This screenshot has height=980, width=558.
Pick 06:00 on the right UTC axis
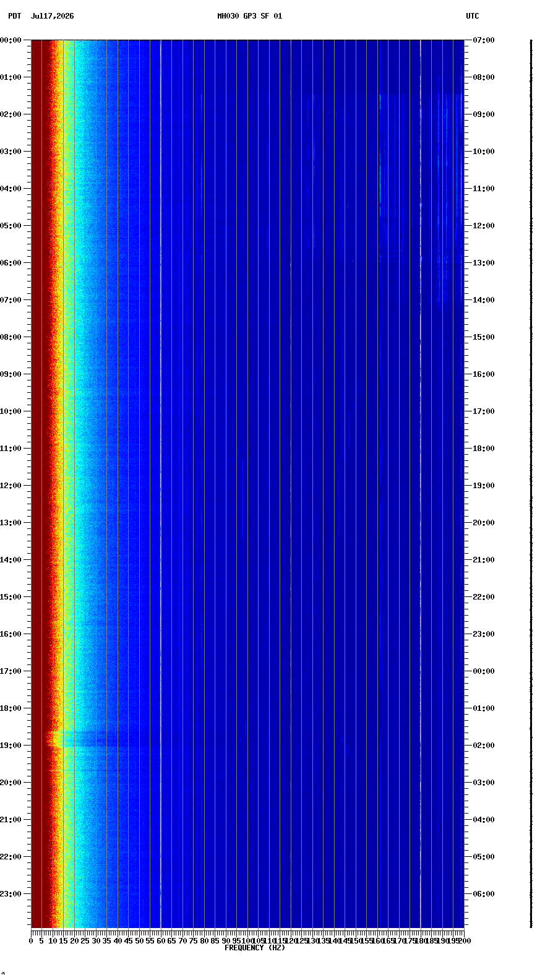[484, 894]
